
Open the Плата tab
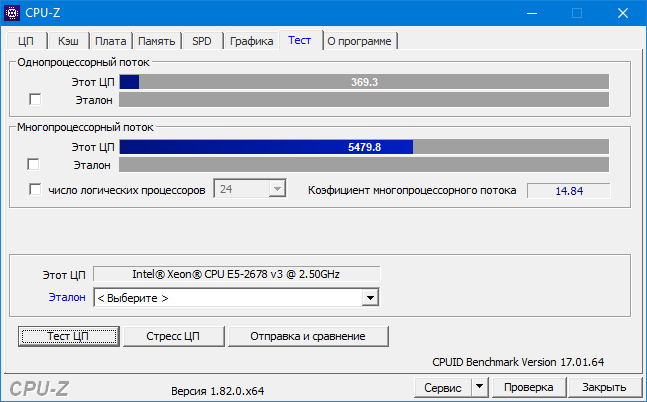tap(111, 41)
